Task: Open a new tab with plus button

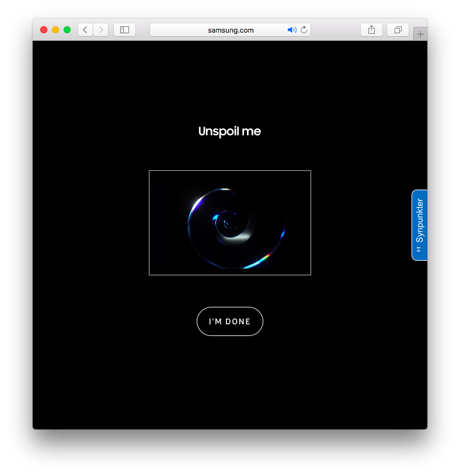Action: click(x=420, y=34)
